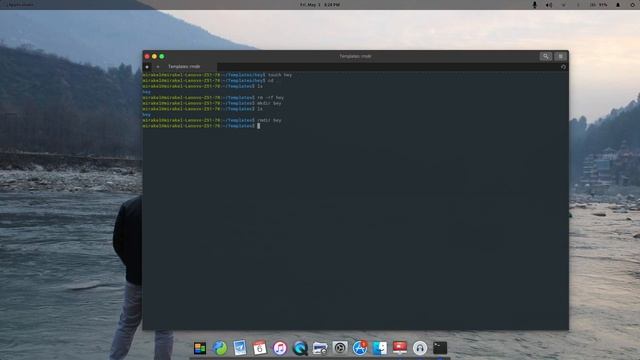Viewport: 640px width, 360px height.
Task: Click the terminal cursor at the last prompt
Action: click(x=258, y=126)
